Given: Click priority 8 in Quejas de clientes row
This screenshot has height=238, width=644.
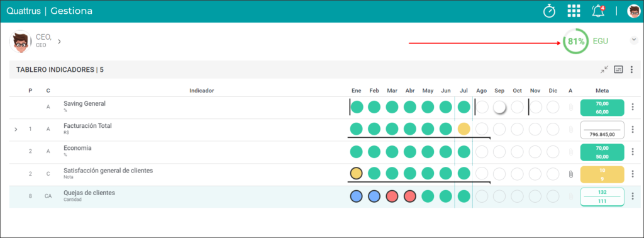Looking at the screenshot, I should 30,196.
